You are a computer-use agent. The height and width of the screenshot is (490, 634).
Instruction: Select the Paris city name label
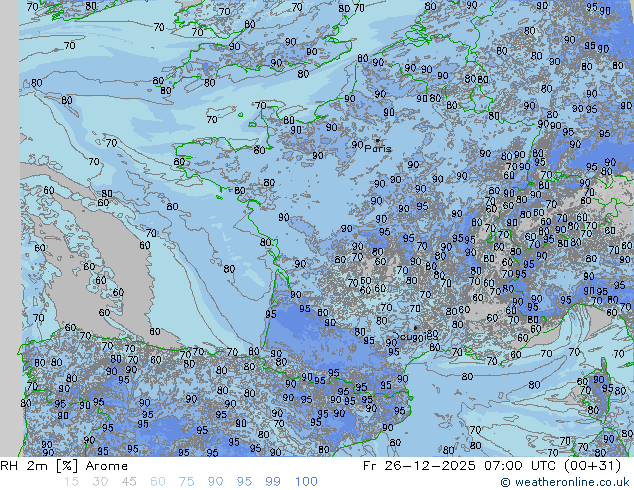379,149
